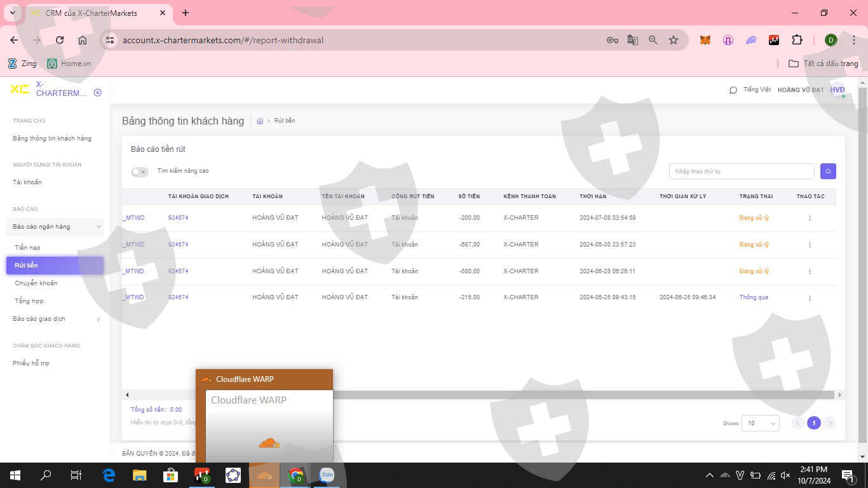Viewport: 868px width, 488px height.
Task: Click the Nhập theo thứ tự search field
Action: [x=741, y=172]
